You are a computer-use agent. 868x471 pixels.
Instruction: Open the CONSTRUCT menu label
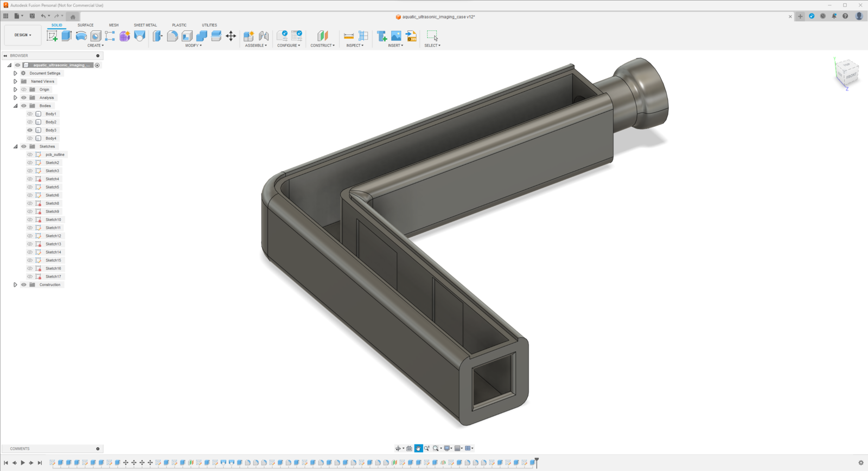click(322, 46)
